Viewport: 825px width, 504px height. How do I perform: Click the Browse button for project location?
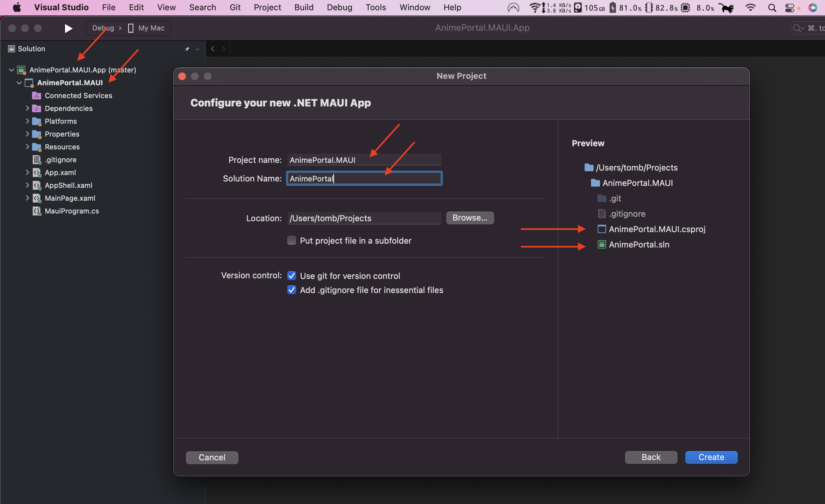coord(470,218)
